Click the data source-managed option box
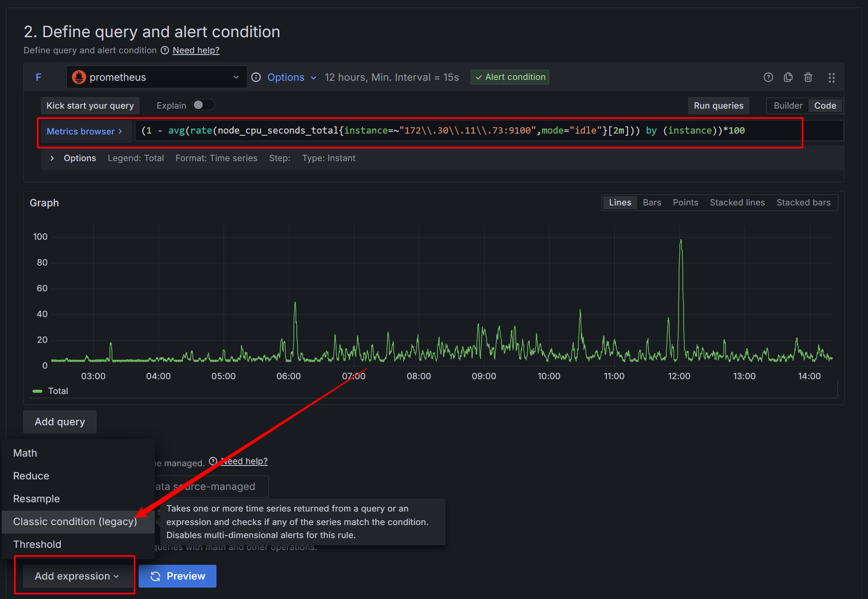The height and width of the screenshot is (599, 868). point(211,487)
